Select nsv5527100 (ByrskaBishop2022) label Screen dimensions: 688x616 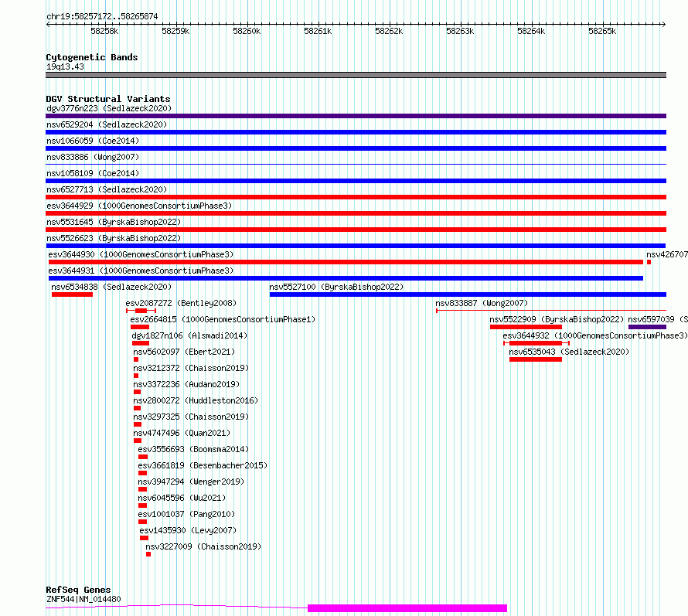tap(336, 287)
